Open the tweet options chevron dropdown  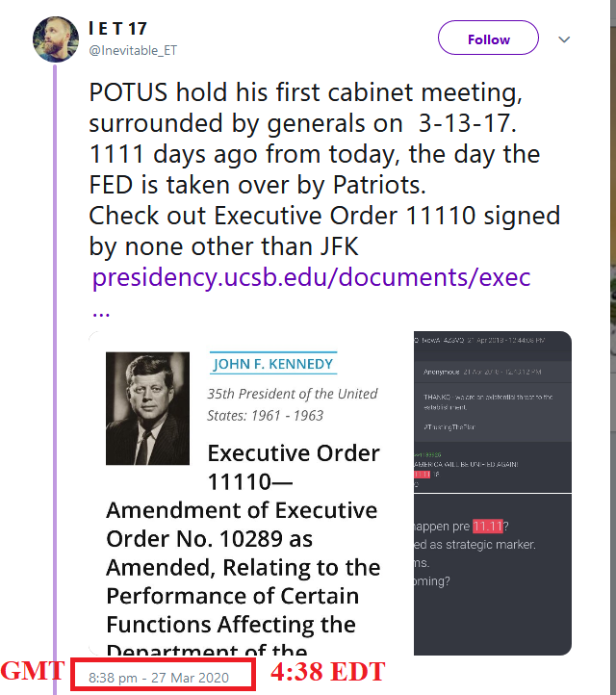[x=565, y=39]
